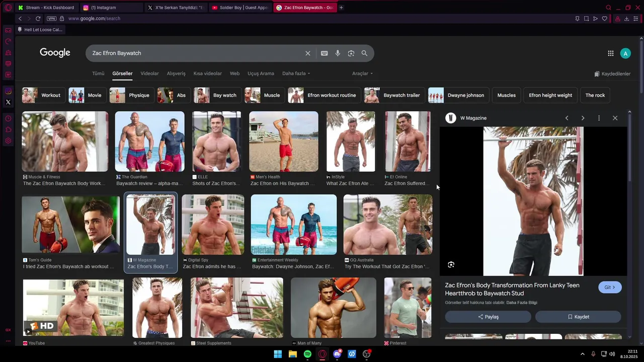The image size is (644, 362).
Task: Open the Opera GX main menu logo
Action: click(8, 8)
